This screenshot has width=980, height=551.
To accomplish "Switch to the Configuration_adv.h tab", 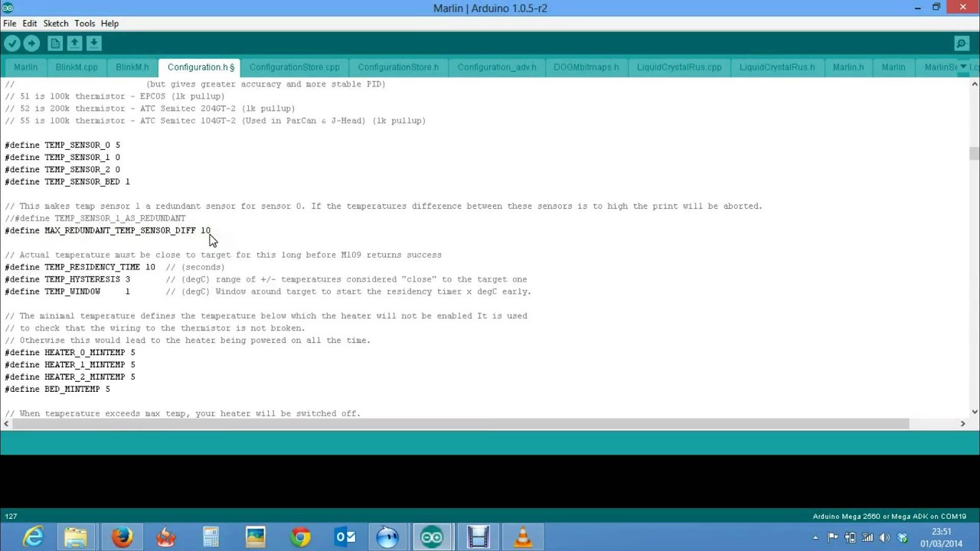I will point(497,67).
